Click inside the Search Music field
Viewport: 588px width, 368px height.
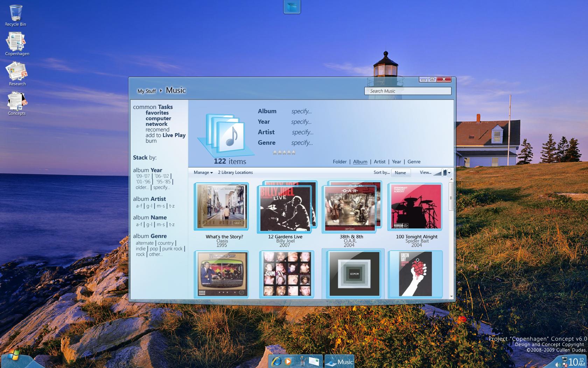tap(408, 91)
